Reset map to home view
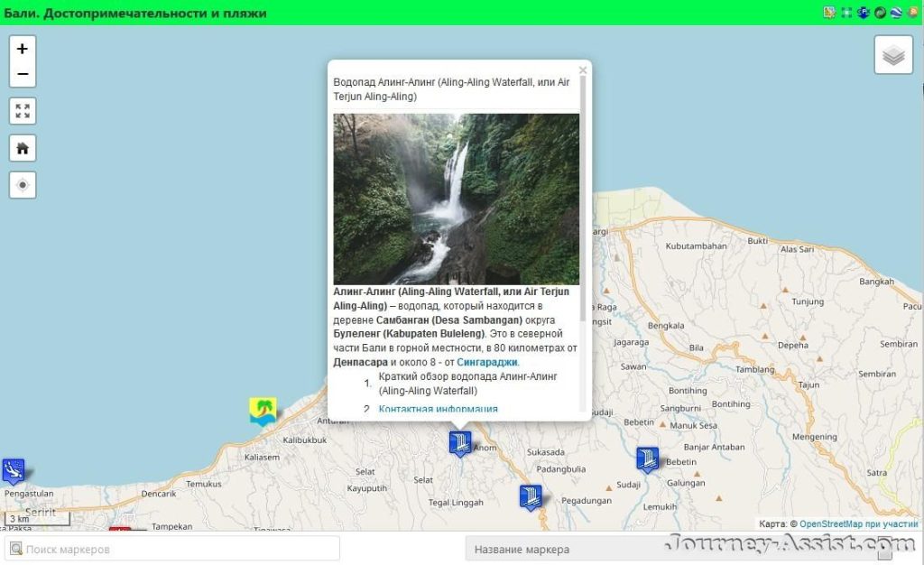The width and height of the screenshot is (924, 565). (23, 148)
